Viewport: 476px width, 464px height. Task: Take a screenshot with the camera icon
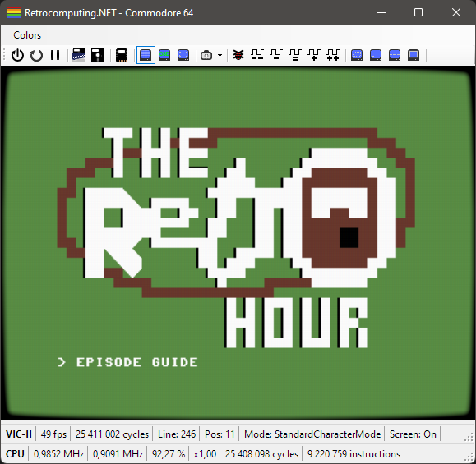coord(206,56)
